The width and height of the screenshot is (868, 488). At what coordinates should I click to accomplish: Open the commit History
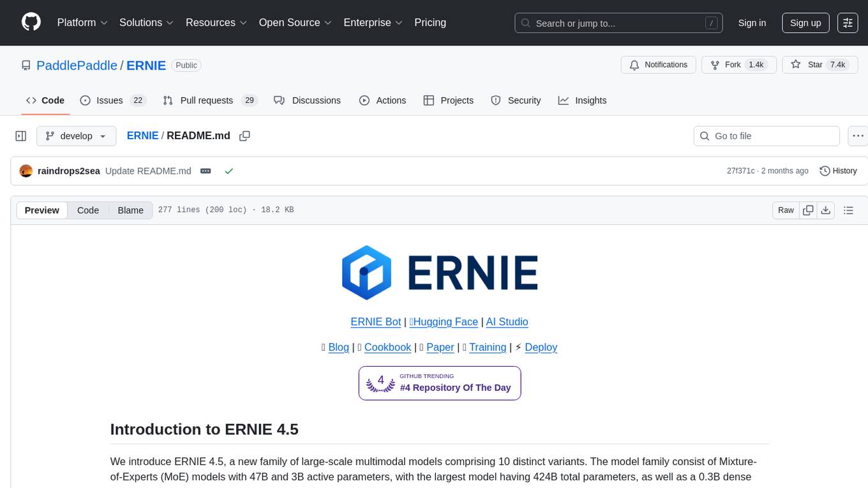pos(838,171)
